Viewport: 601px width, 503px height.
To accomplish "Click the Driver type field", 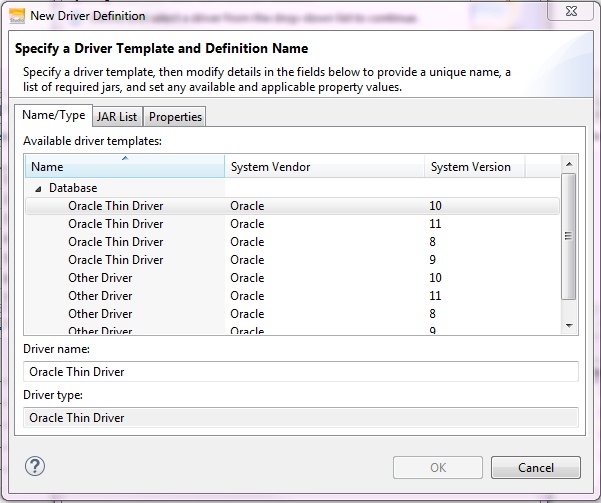I will (300, 418).
